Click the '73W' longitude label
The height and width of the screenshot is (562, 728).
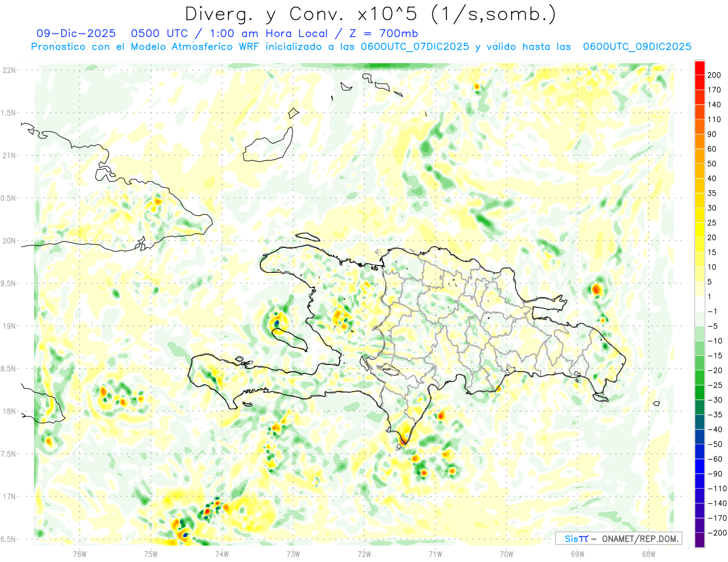293,554
